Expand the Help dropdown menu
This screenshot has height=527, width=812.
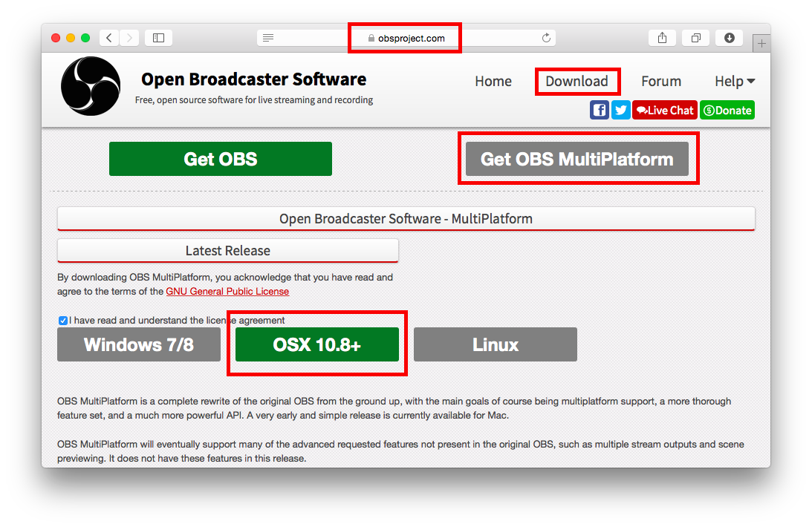pyautogui.click(x=734, y=81)
